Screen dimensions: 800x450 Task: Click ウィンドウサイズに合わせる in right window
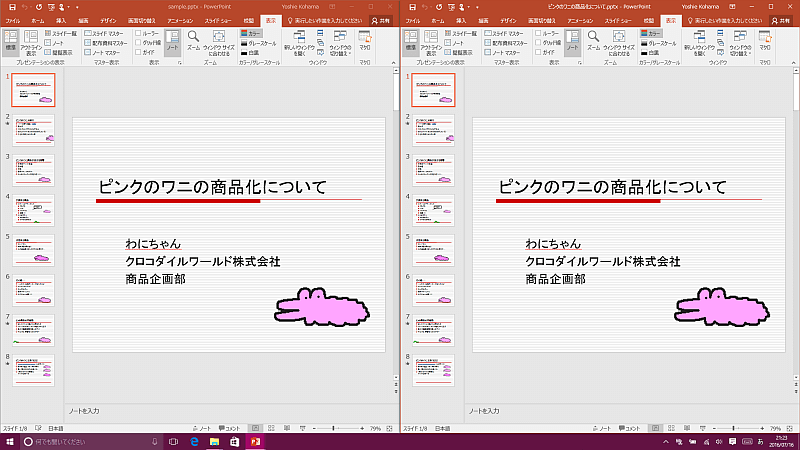[619, 43]
